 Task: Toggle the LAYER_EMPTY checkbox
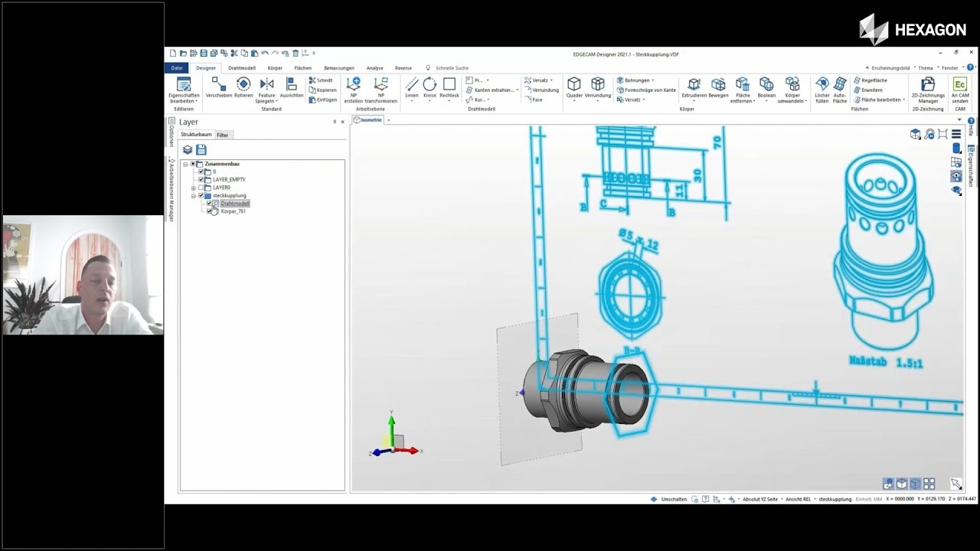pyautogui.click(x=201, y=179)
